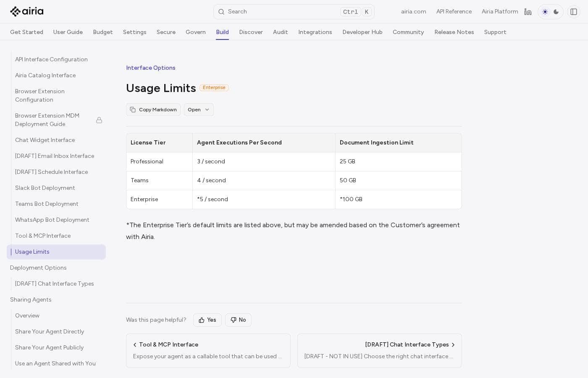
Task: Select the Govern tab
Action: pyautogui.click(x=196, y=32)
